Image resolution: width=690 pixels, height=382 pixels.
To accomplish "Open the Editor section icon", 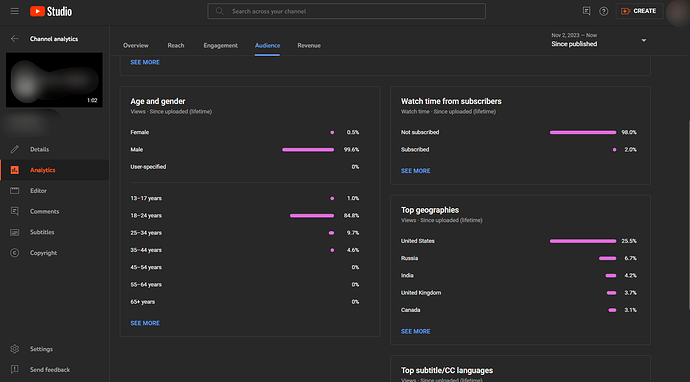I will point(15,191).
